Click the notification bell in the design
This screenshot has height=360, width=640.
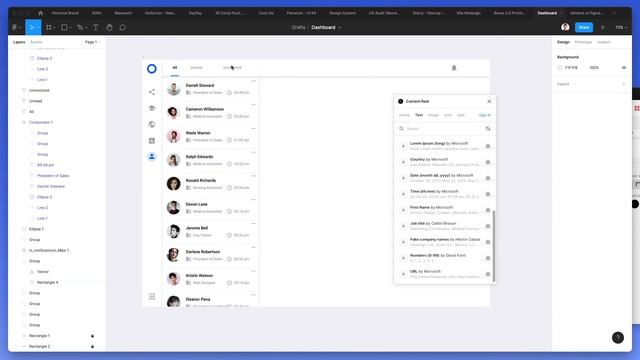(x=454, y=68)
